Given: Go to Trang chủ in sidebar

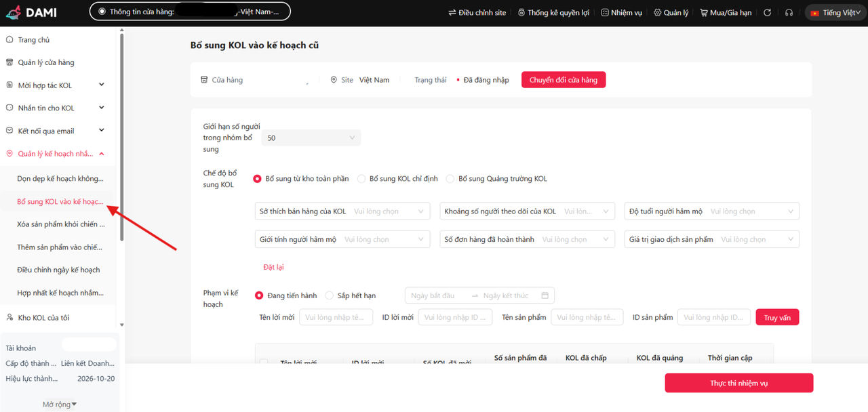Looking at the screenshot, I should pyautogui.click(x=34, y=40).
